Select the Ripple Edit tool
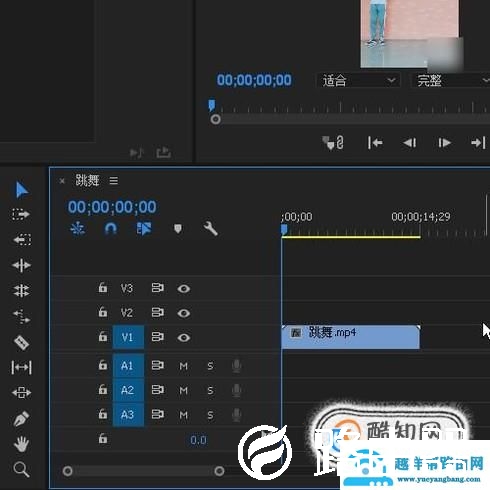Viewport: 490px width, 490px height. [21, 265]
